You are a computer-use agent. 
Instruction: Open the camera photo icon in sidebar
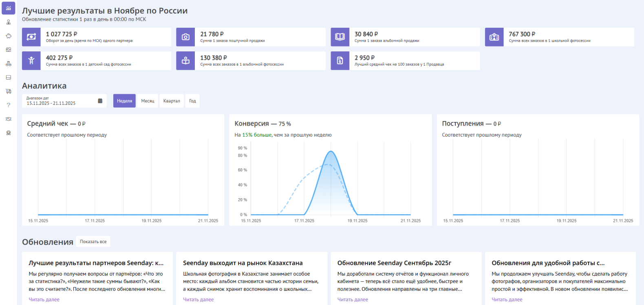click(8, 50)
